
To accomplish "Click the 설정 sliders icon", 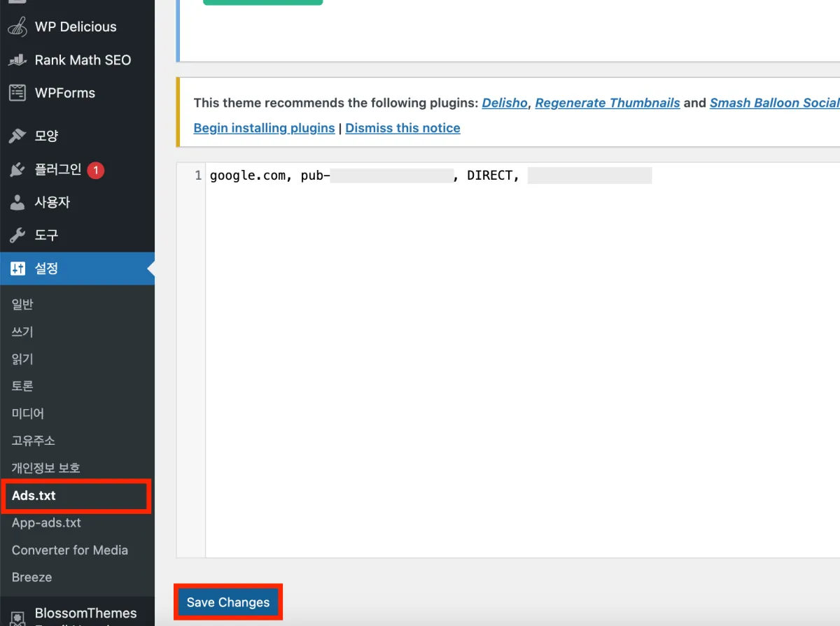I will coord(17,269).
